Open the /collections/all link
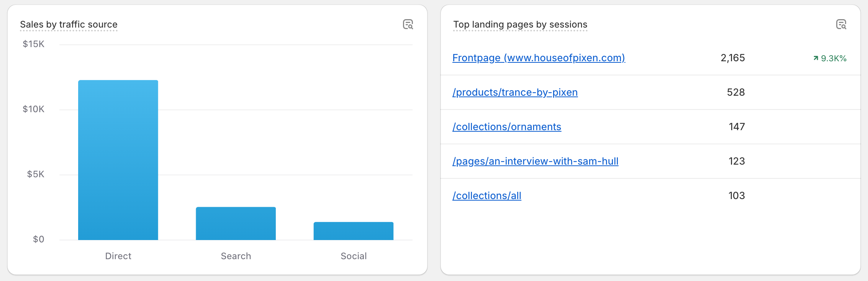The height and width of the screenshot is (281, 868). [x=486, y=196]
